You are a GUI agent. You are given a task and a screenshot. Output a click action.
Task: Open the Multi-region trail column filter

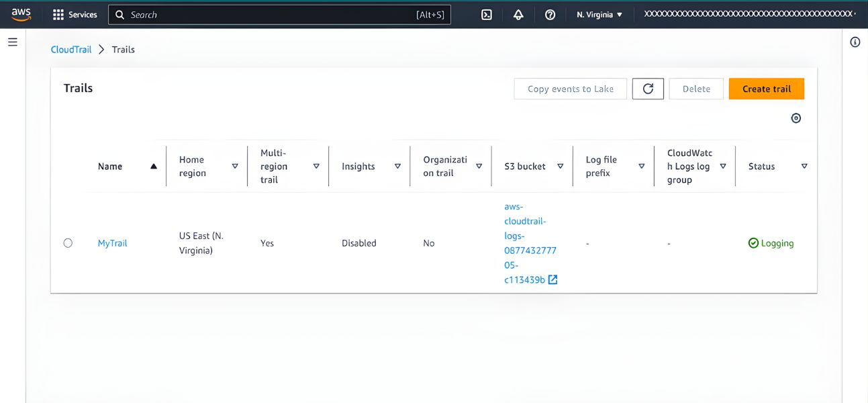pos(316,166)
